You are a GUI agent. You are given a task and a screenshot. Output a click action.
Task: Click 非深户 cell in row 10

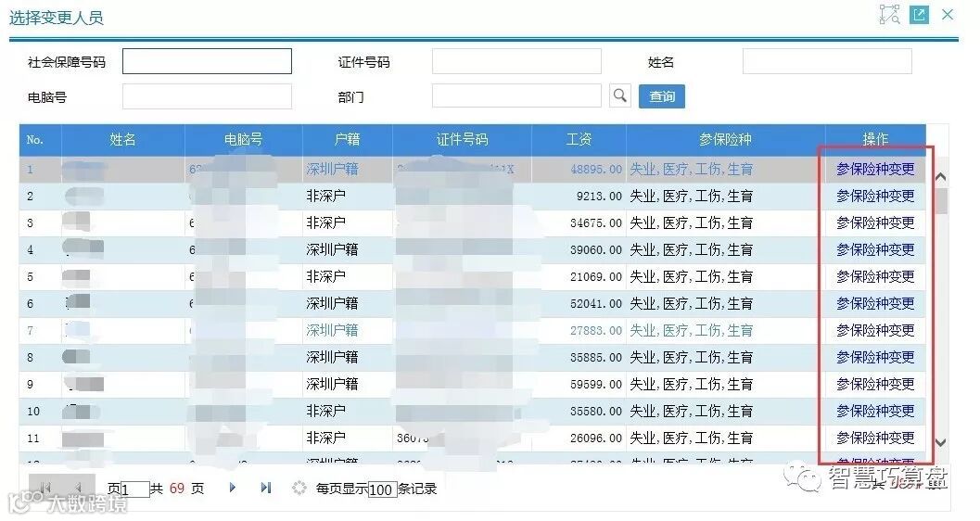coord(325,411)
